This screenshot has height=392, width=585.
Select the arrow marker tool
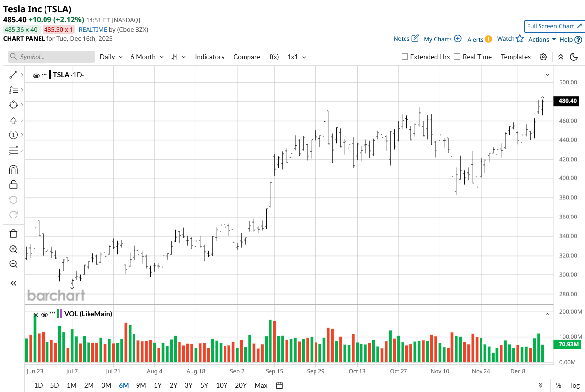13,120
